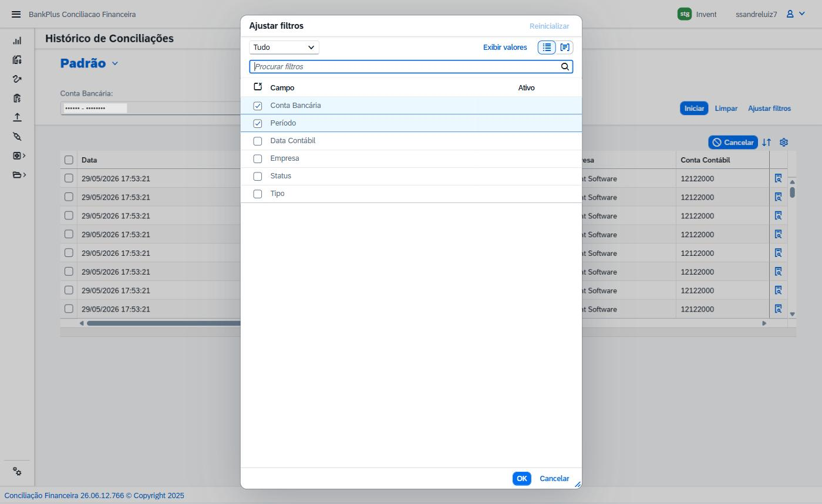Open the bar chart dashboard sidebar icon

point(17,40)
